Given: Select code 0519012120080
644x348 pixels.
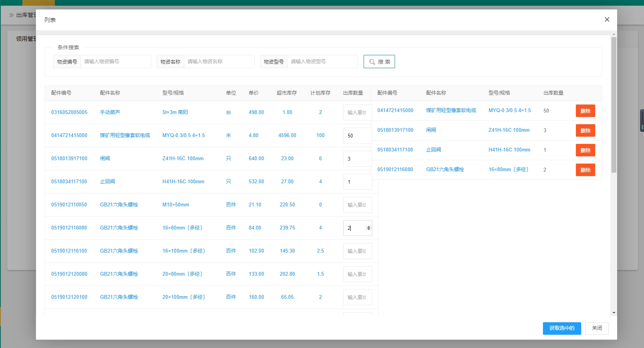Looking at the screenshot, I should pyautogui.click(x=69, y=274).
